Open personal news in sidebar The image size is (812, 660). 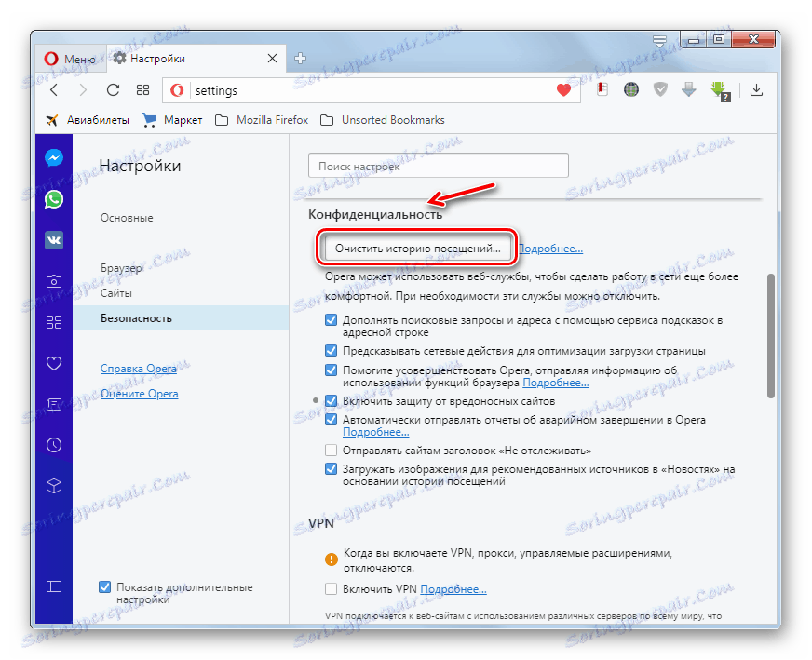tap(54, 404)
